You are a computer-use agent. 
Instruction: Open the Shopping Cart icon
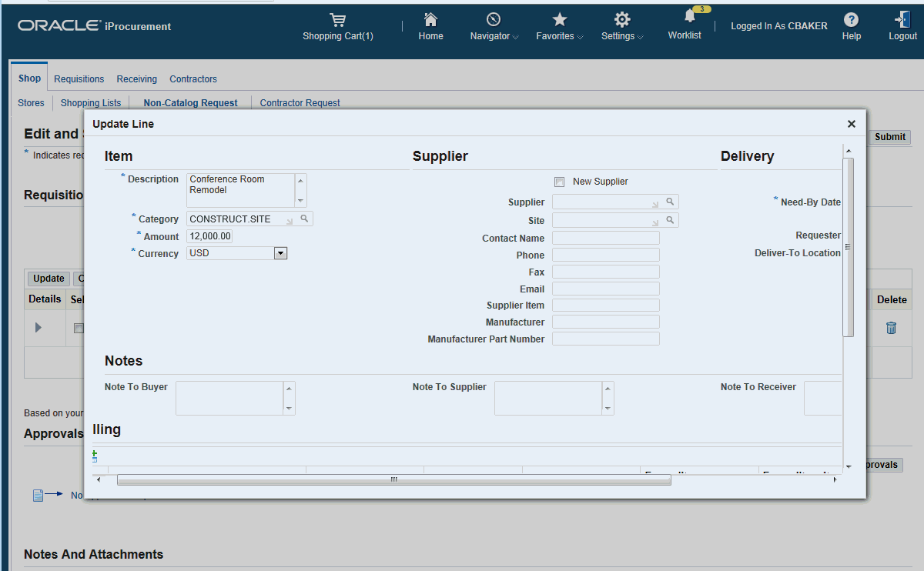[x=337, y=20]
